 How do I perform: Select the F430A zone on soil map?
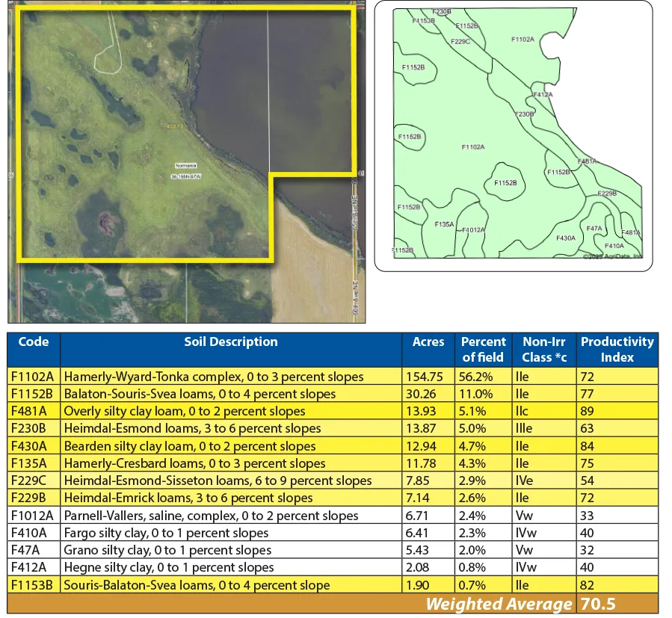(x=566, y=238)
